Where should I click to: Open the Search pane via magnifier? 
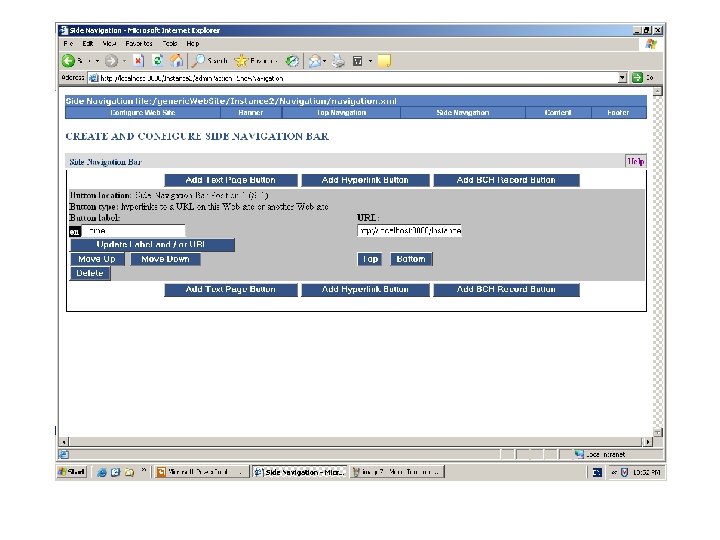pos(198,61)
